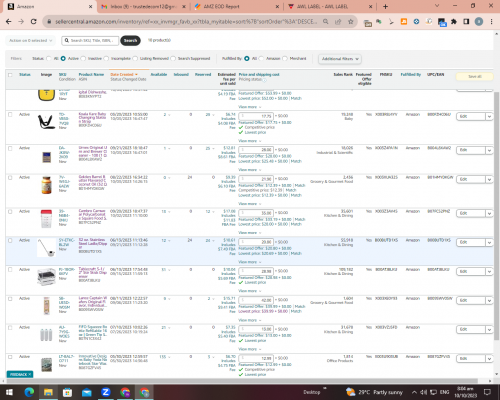Select the 'All' status radio button
This screenshot has width=500, height=400.
coord(49,58)
